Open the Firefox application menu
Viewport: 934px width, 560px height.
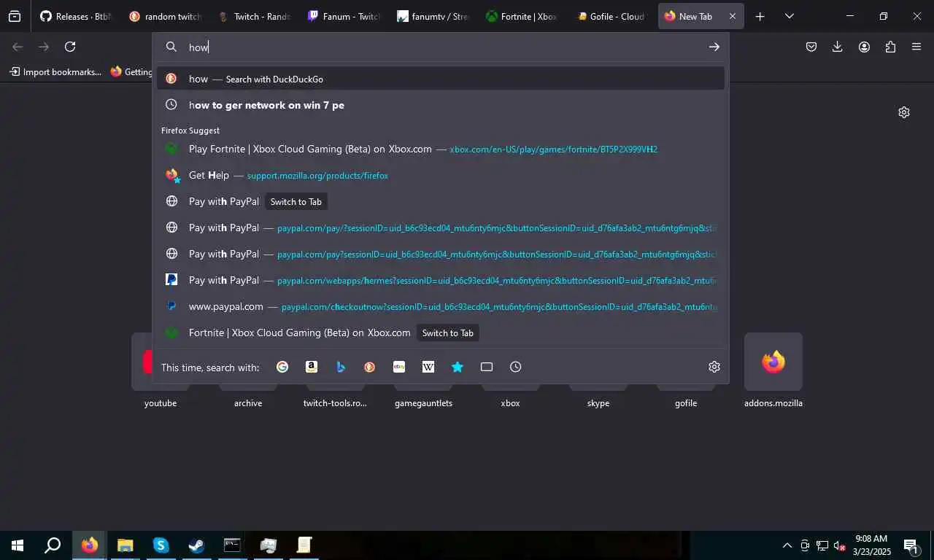(x=916, y=47)
